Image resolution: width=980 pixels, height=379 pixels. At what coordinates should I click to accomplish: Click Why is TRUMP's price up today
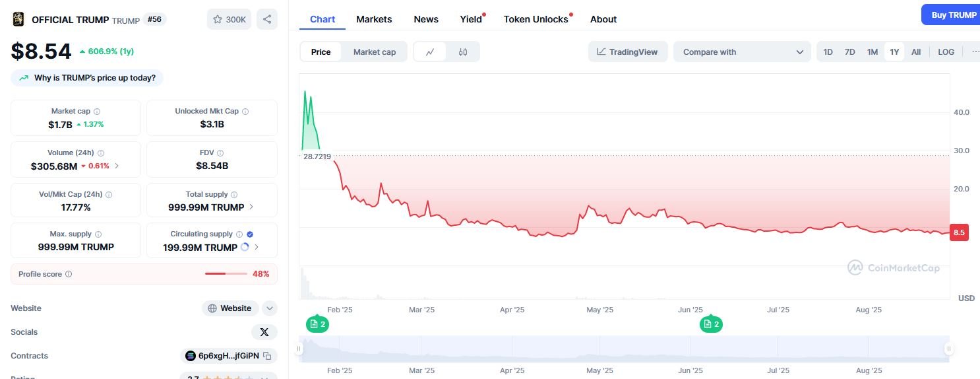pos(87,78)
